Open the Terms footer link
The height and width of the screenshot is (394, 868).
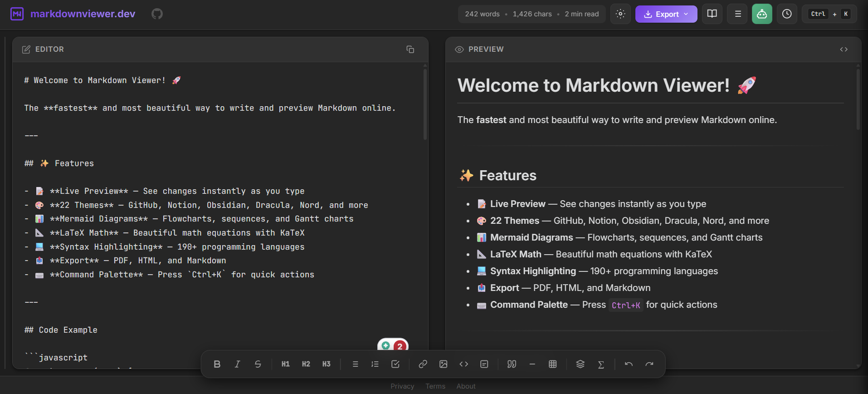(x=435, y=386)
